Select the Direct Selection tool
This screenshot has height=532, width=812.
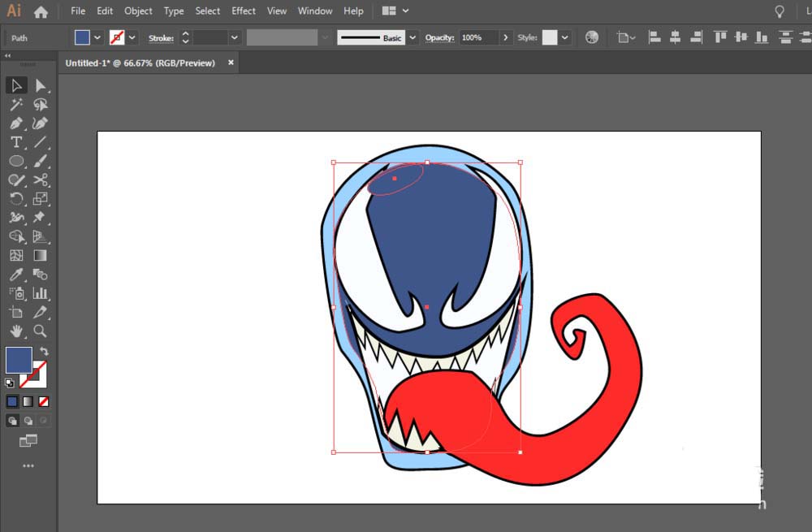click(x=40, y=85)
